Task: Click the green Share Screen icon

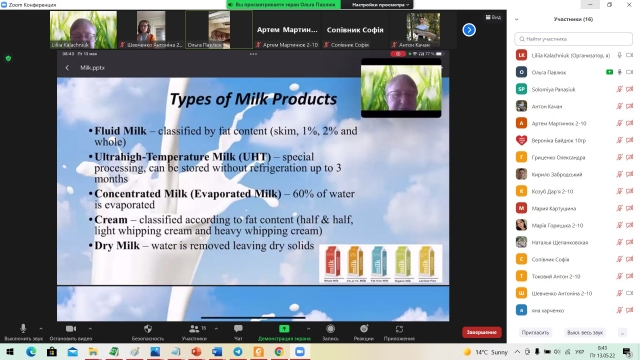Action: tap(284, 329)
